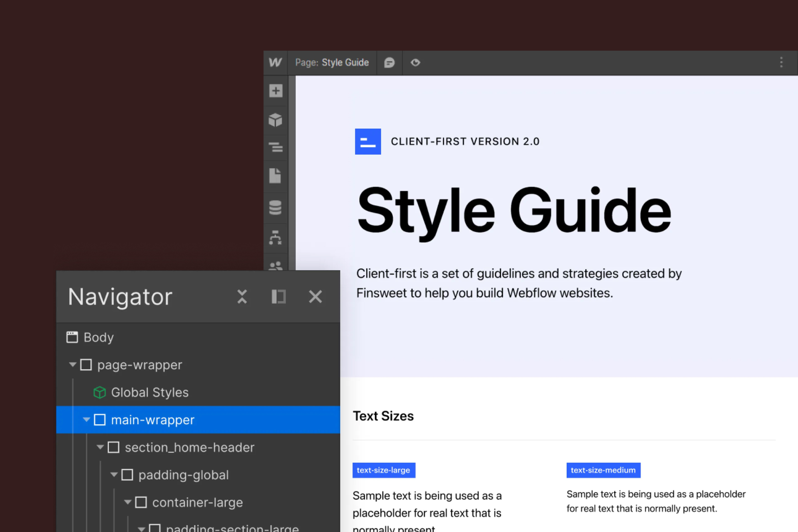Viewport: 798px width, 532px height.
Task: Click the padding-global square element icon
Action: 127,475
